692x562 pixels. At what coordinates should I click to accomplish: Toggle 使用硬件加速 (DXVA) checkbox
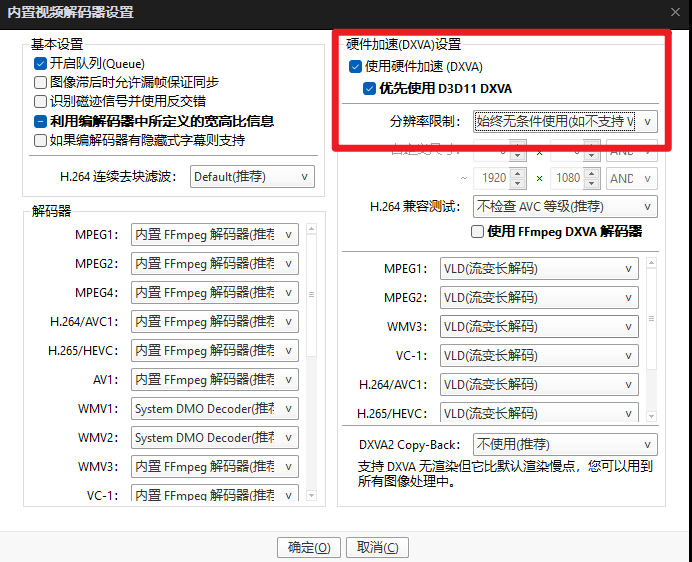(355, 67)
